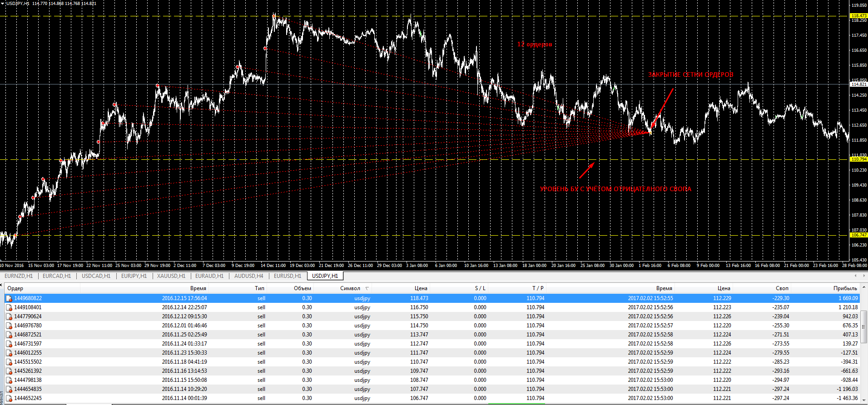This screenshot has height=405, width=868.
Task: Click the order icon beside 1447790624
Action: pos(9,316)
